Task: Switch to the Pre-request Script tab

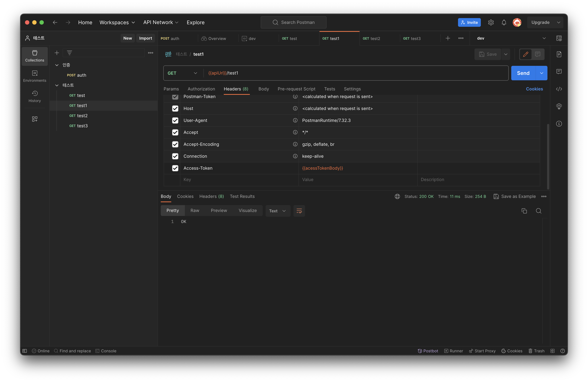Action: tap(296, 89)
